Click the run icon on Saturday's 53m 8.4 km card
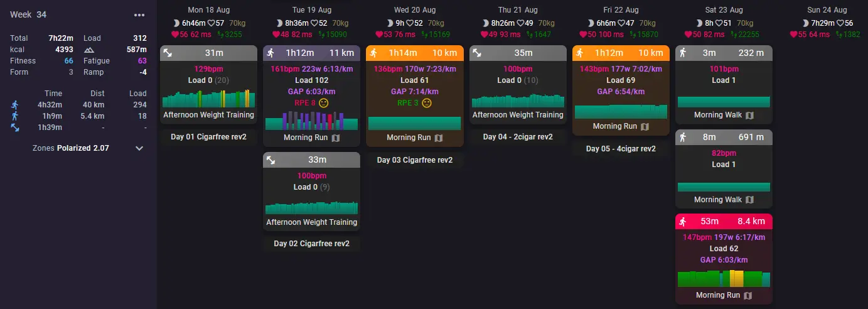The height and width of the screenshot is (309, 868). point(683,222)
